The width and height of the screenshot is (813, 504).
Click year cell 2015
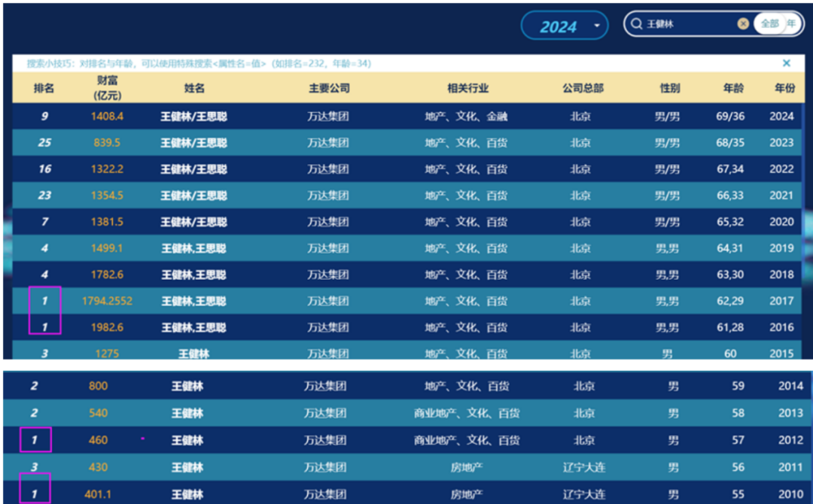[x=781, y=354]
